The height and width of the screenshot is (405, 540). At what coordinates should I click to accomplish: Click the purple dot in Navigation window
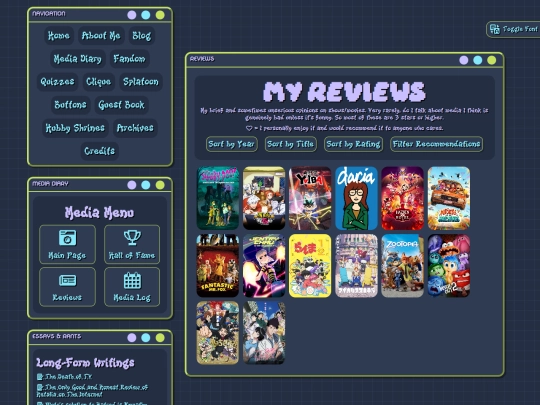(132, 15)
